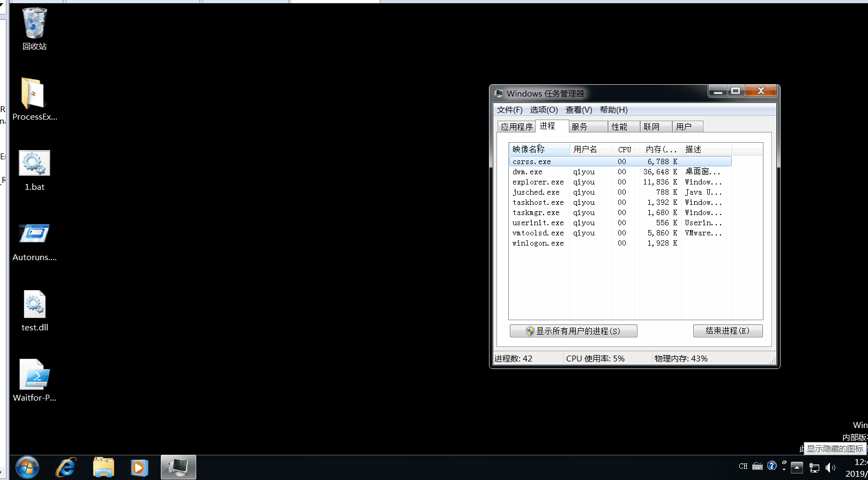Sort processes by the CPU column header
The height and width of the screenshot is (480, 868).
point(624,149)
